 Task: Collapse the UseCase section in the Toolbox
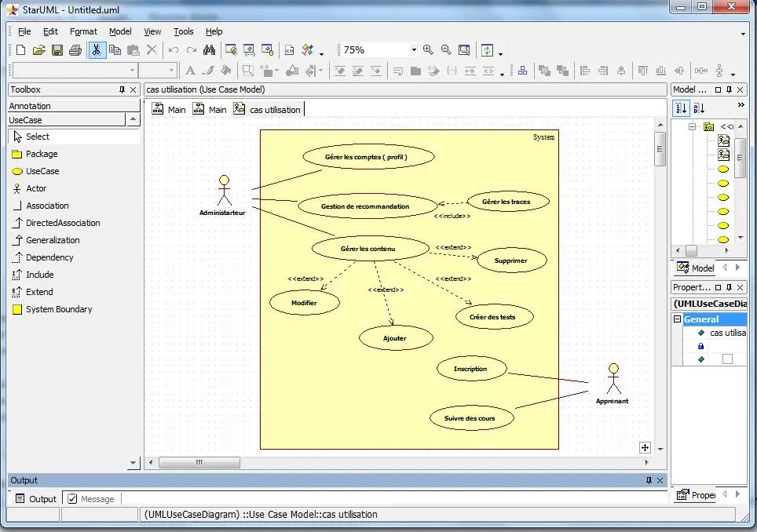[133, 119]
